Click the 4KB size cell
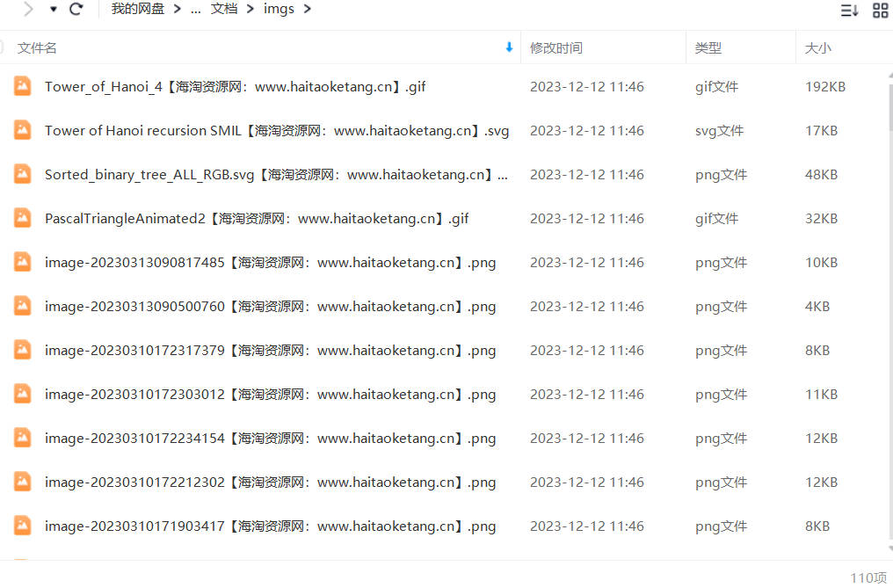Viewport: 893px width, 588px height. pos(817,306)
